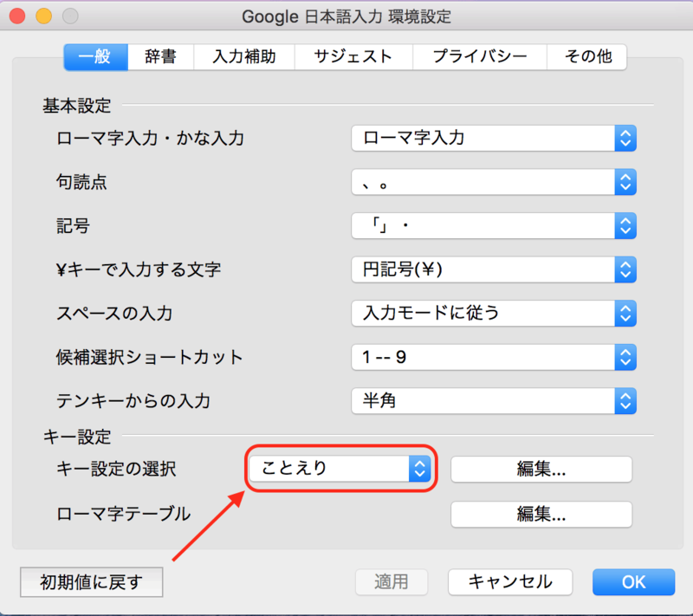Image resolution: width=693 pixels, height=616 pixels.
Task: Click the キー設定 section heading
Action: point(77,437)
